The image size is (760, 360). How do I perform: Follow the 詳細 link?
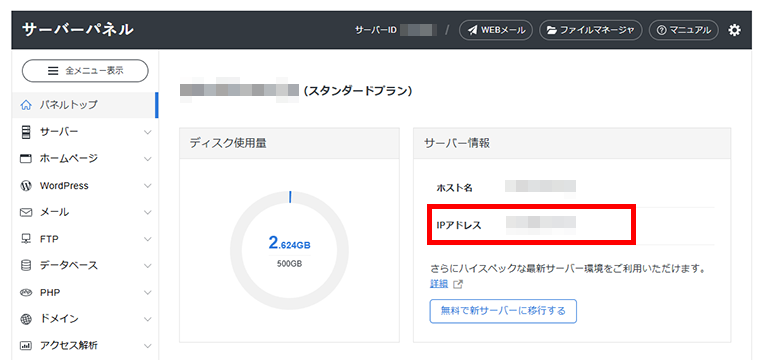(x=439, y=284)
